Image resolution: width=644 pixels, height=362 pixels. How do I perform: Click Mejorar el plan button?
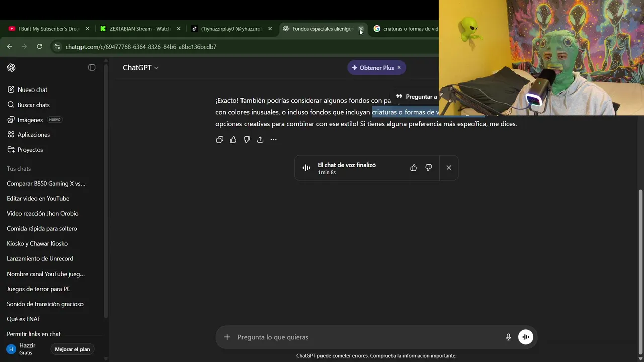[72, 349]
